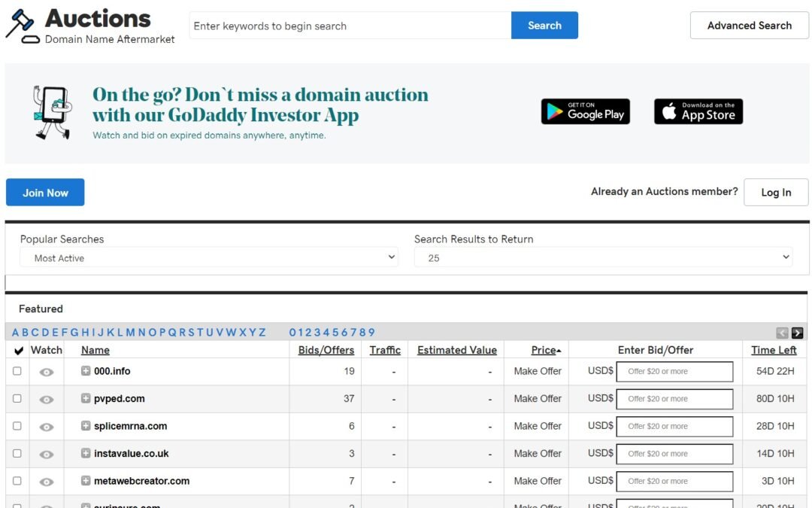The width and height of the screenshot is (812, 508).
Task: Sort by Bids/Offers column
Action: (326, 351)
